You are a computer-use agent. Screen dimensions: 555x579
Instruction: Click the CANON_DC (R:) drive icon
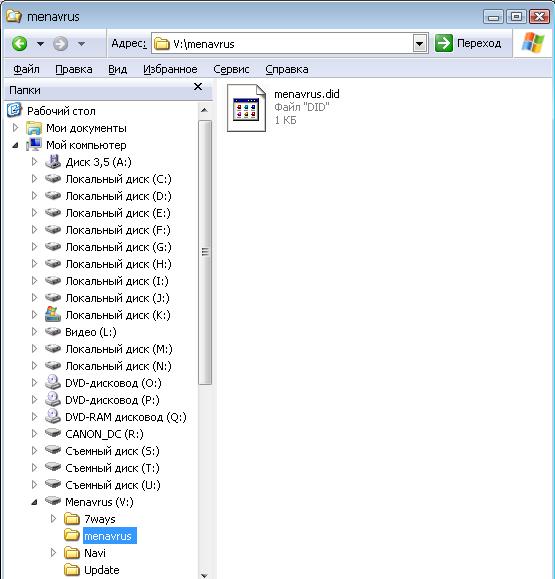click(x=53, y=433)
